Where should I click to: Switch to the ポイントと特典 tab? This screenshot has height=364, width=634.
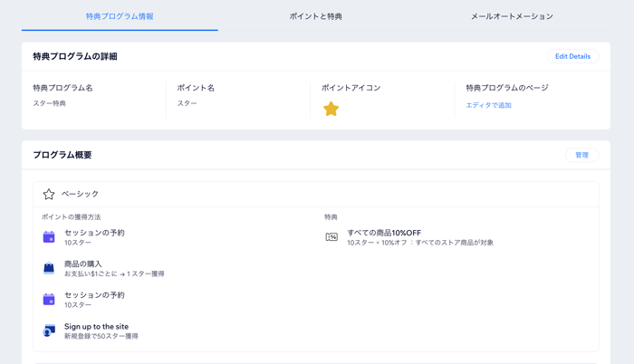315,16
